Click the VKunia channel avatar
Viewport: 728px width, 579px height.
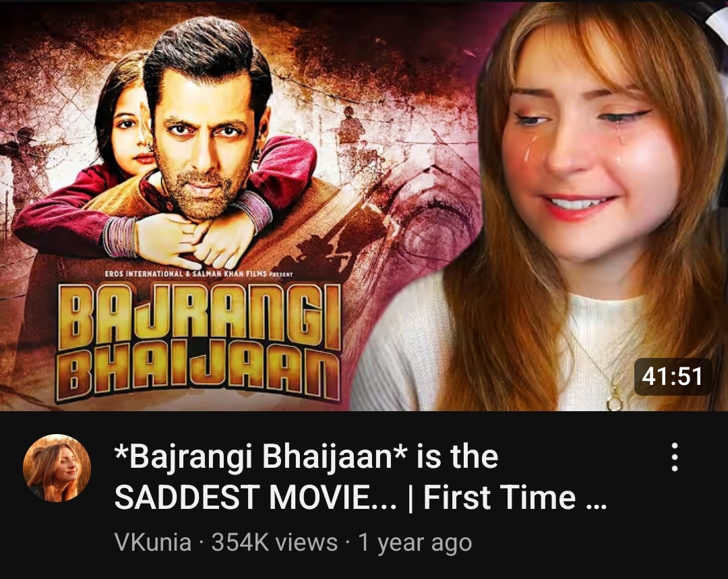tap(57, 468)
